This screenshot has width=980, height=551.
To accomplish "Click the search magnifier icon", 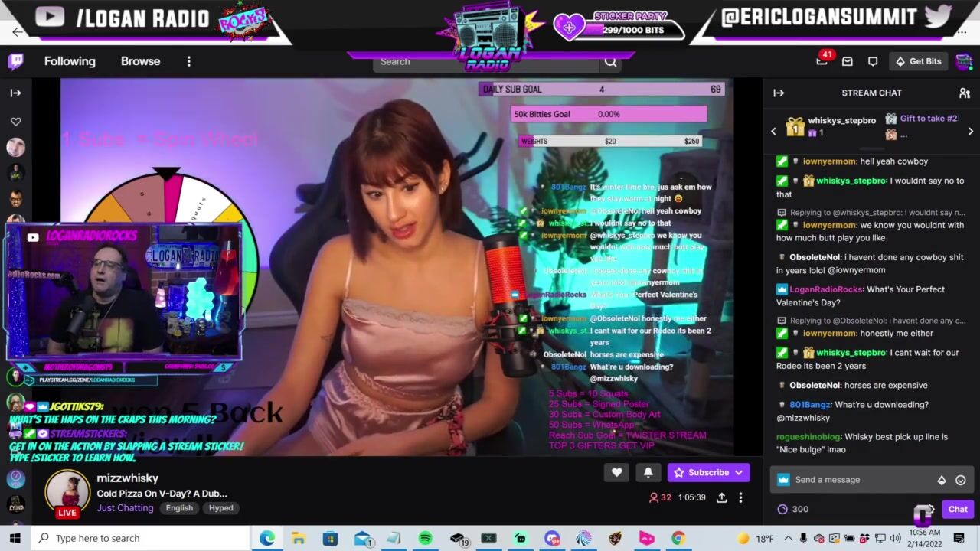I will click(610, 62).
